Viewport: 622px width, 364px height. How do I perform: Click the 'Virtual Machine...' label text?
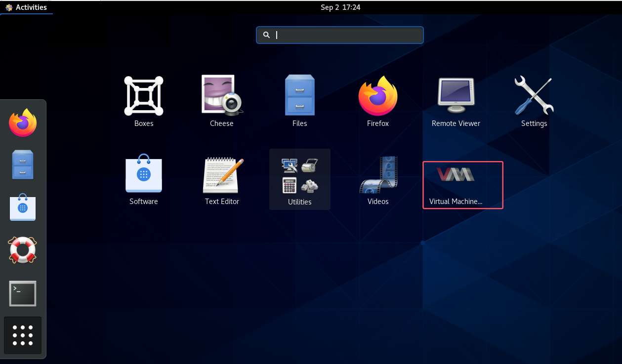456,202
